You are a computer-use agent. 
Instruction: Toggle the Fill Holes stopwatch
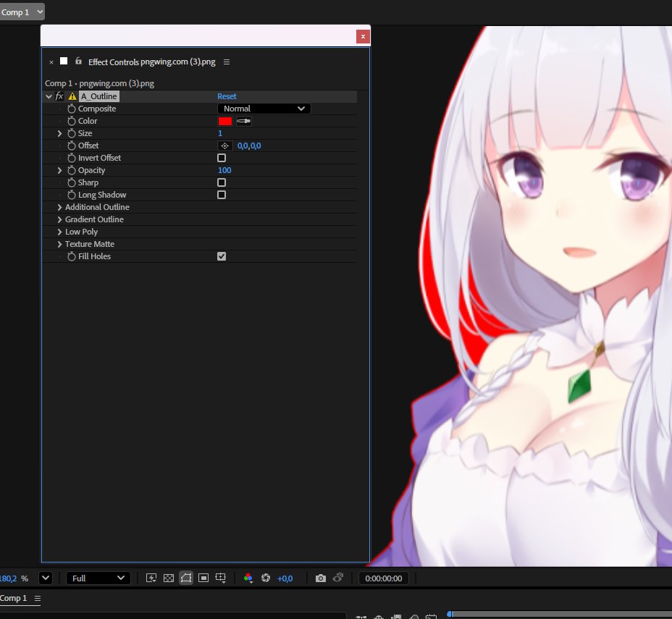click(x=72, y=256)
